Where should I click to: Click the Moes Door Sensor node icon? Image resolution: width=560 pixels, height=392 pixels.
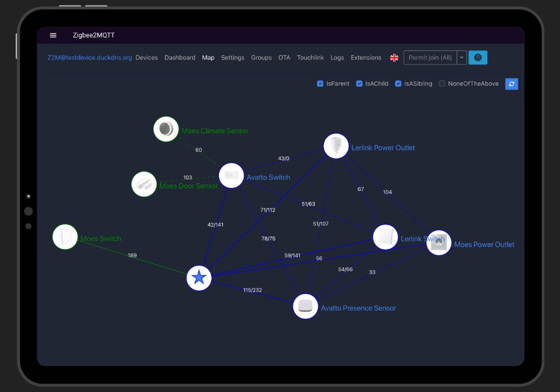(144, 184)
